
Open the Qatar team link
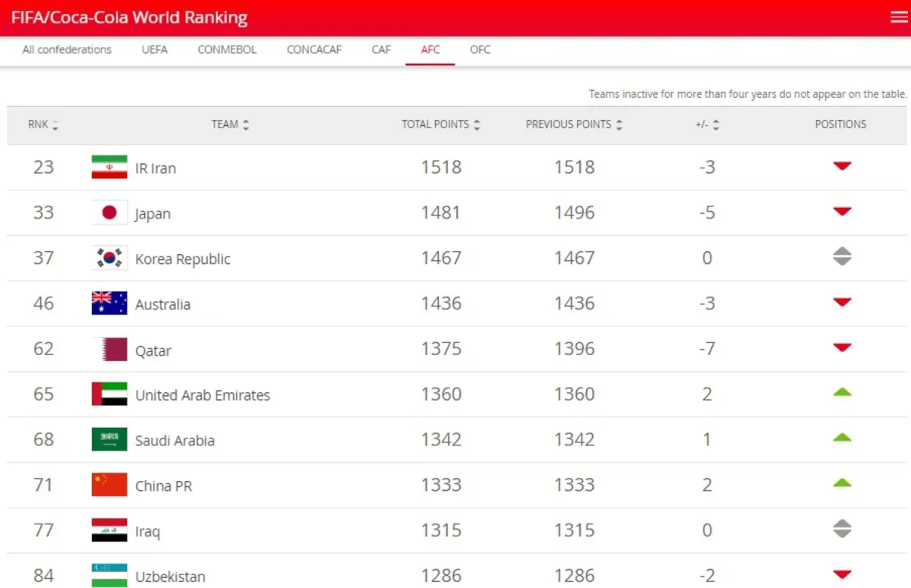[x=153, y=351]
